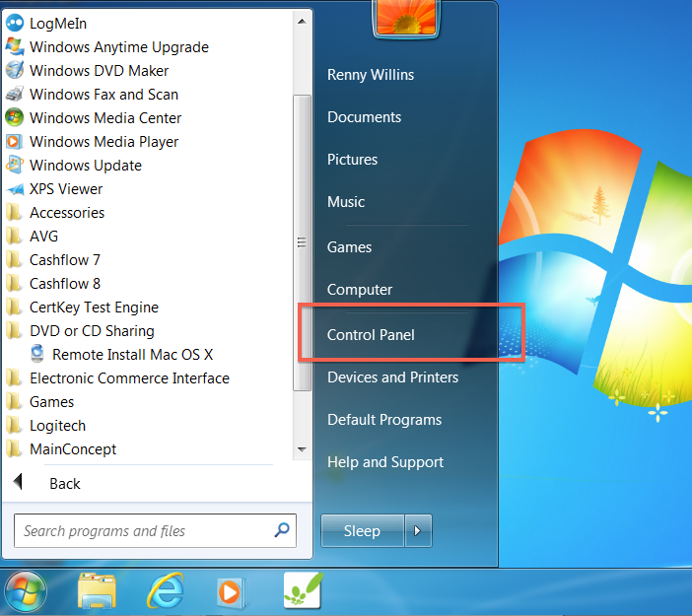Open Computer from the Start menu
The width and height of the screenshot is (692, 616).
pyautogui.click(x=360, y=290)
